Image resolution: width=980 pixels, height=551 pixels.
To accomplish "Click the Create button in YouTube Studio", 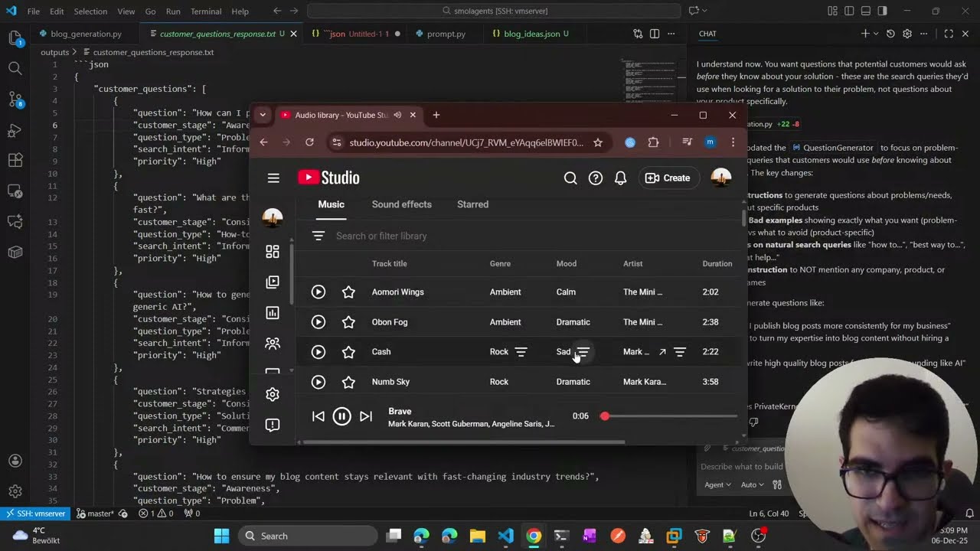I will click(x=668, y=178).
